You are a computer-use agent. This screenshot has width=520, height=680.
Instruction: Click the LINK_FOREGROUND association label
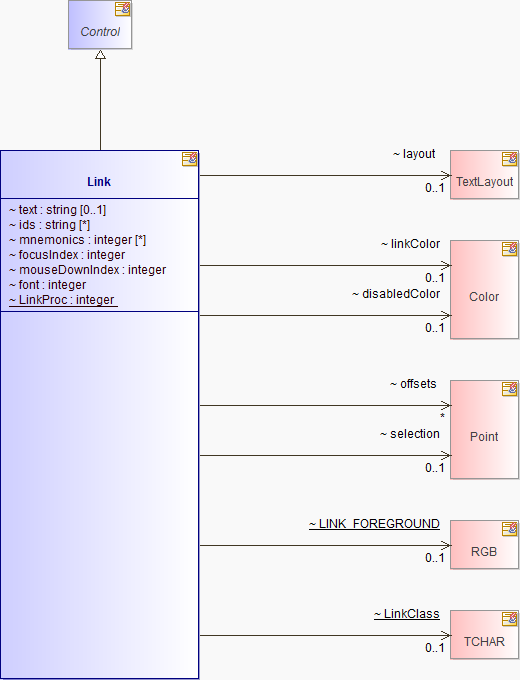coord(374,524)
